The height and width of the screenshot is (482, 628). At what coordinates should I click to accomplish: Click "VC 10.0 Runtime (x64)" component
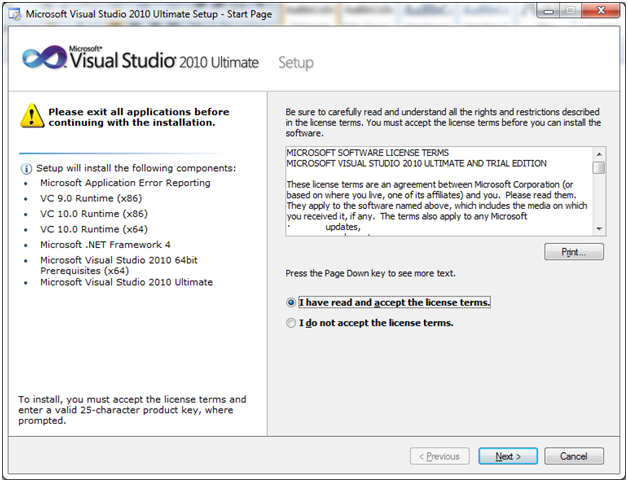(x=94, y=229)
